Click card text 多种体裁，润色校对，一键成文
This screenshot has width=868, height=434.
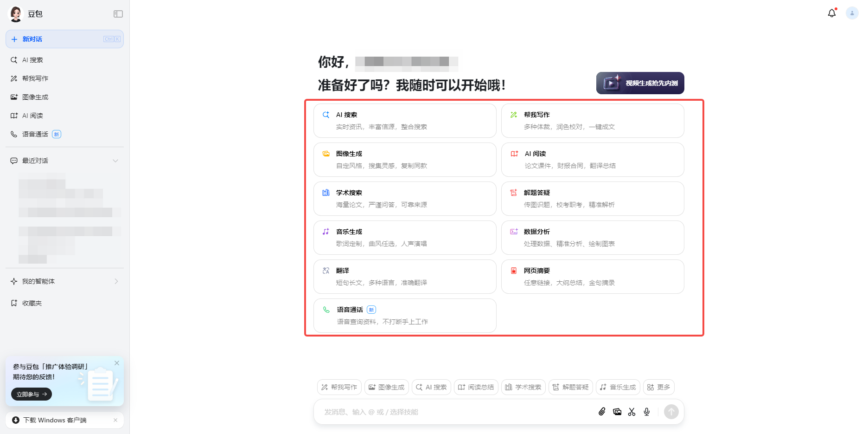pos(569,127)
